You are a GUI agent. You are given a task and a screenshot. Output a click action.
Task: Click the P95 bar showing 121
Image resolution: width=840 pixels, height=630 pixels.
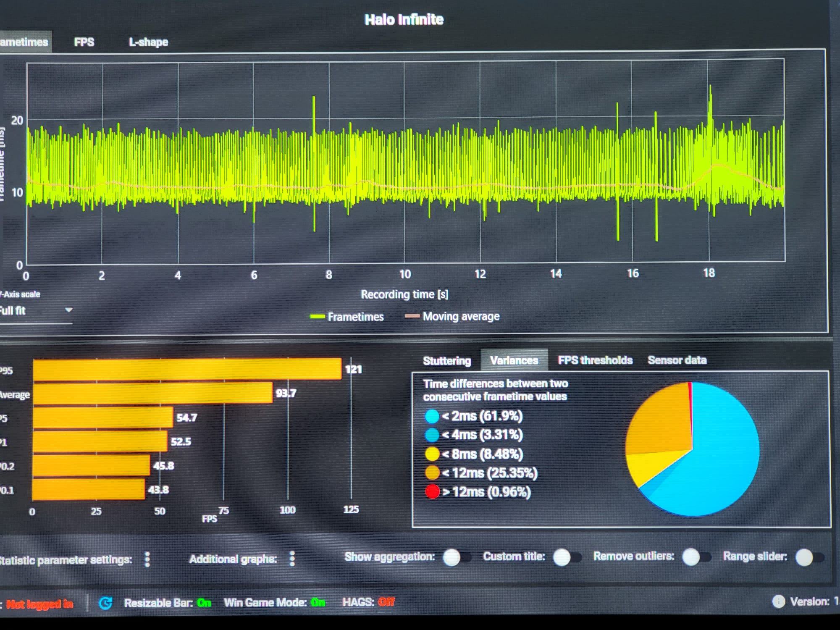(x=187, y=369)
